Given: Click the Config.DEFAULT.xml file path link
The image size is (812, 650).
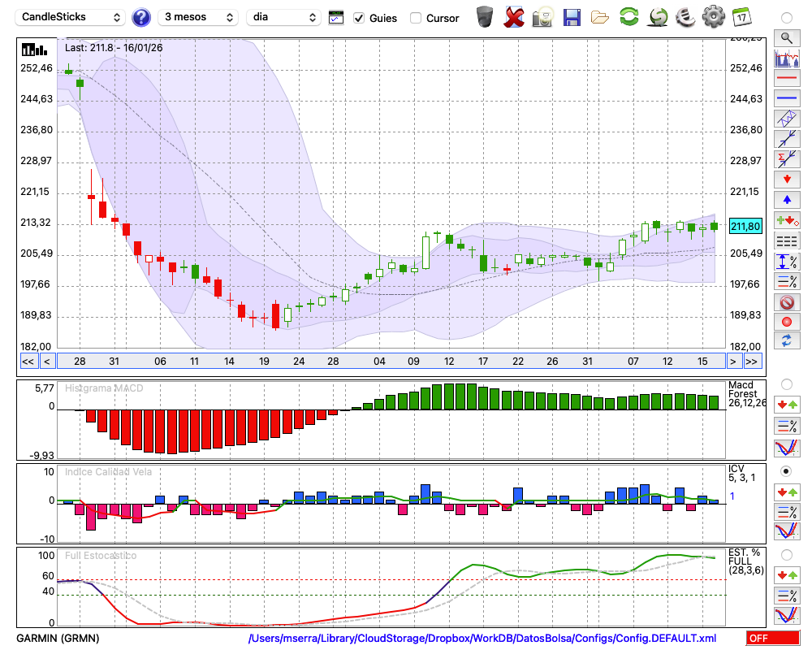Looking at the screenshot, I should tap(482, 639).
